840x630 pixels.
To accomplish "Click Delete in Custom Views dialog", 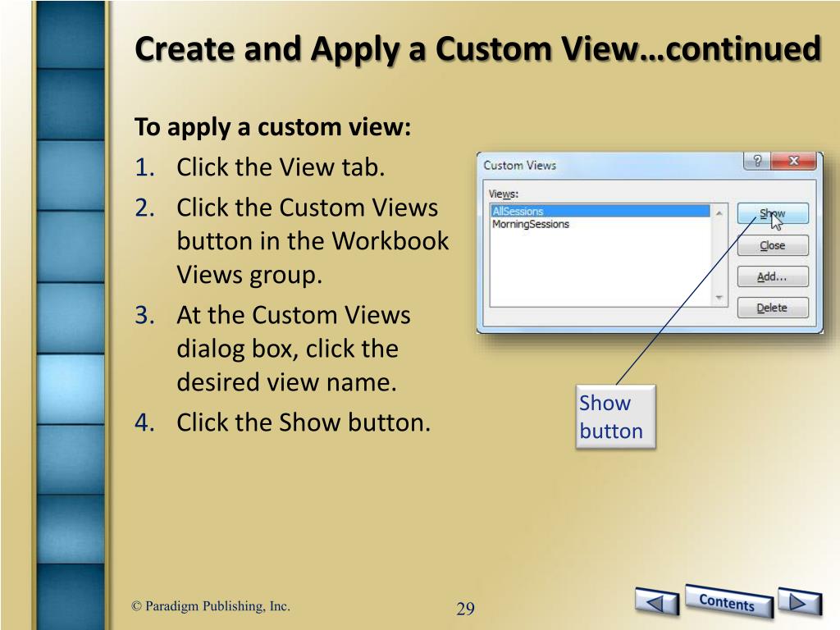I will point(773,308).
